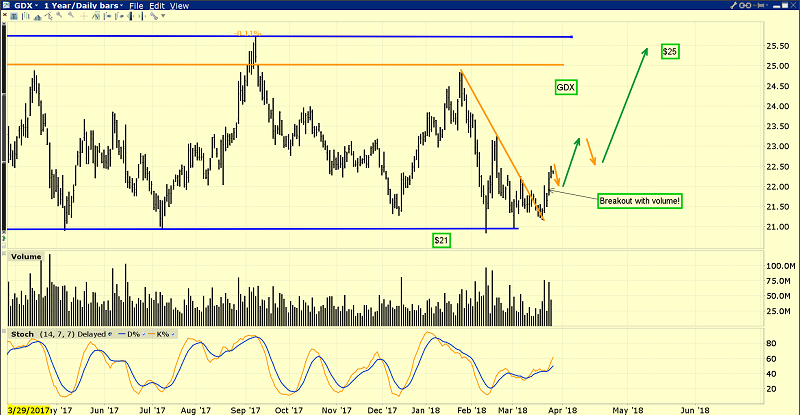Viewport: 800px width, 415px height.
Task: Select the $21 support label
Action: tap(440, 241)
